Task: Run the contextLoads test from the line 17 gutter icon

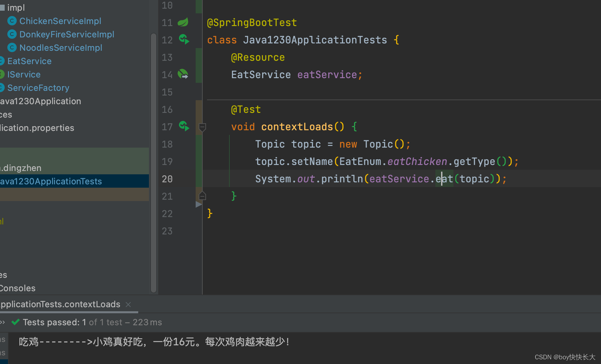Action: tap(184, 126)
